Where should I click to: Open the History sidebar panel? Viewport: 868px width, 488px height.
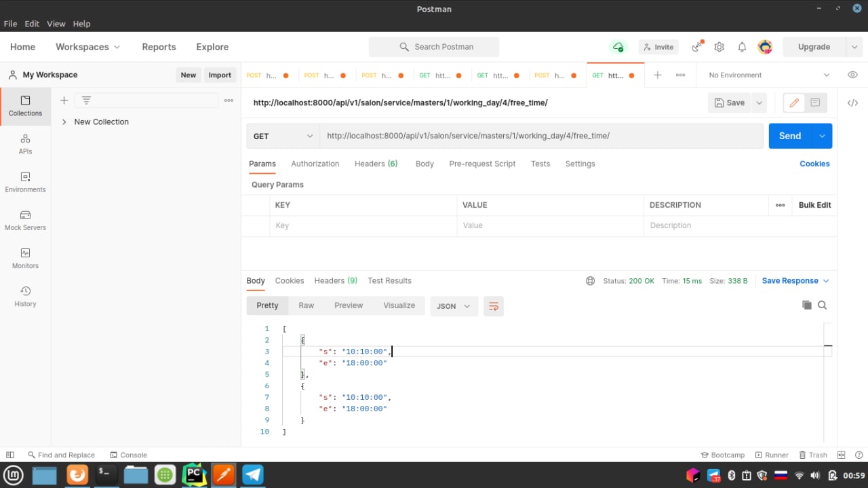click(25, 297)
